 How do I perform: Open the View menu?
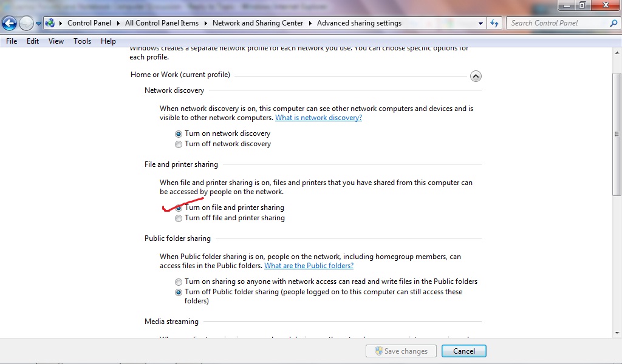point(56,41)
